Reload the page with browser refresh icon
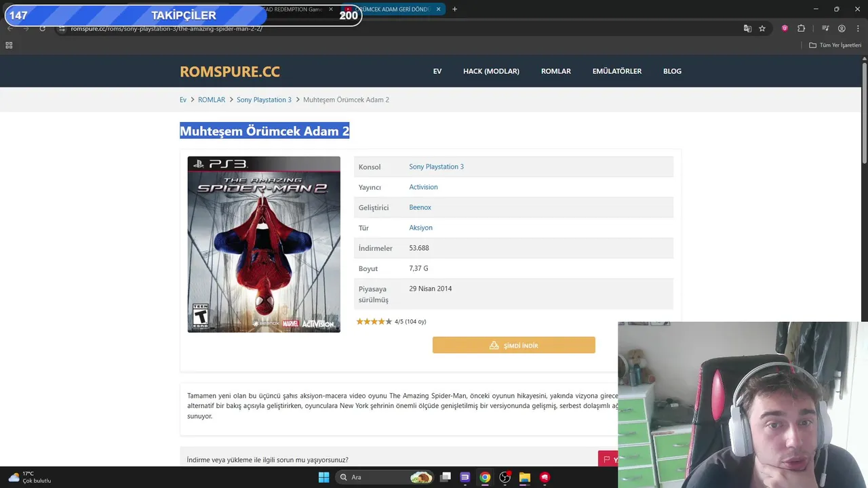The width and height of the screenshot is (868, 488). [x=42, y=28]
